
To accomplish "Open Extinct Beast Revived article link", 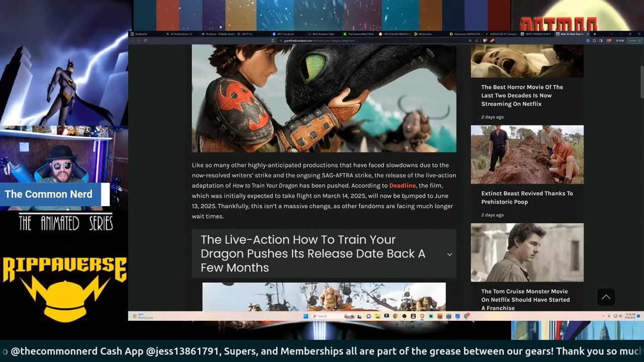I will [527, 198].
